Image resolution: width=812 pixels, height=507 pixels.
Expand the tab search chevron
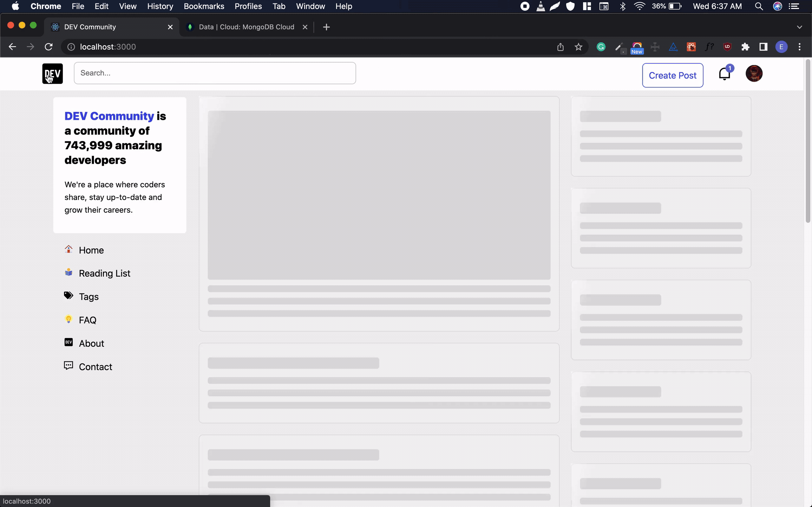coord(799,27)
